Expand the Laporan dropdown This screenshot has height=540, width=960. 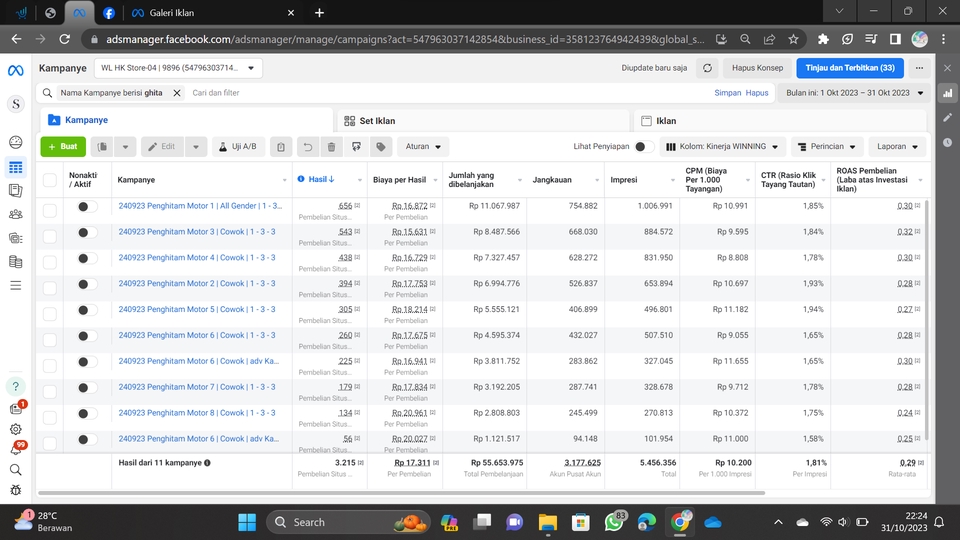tap(897, 146)
